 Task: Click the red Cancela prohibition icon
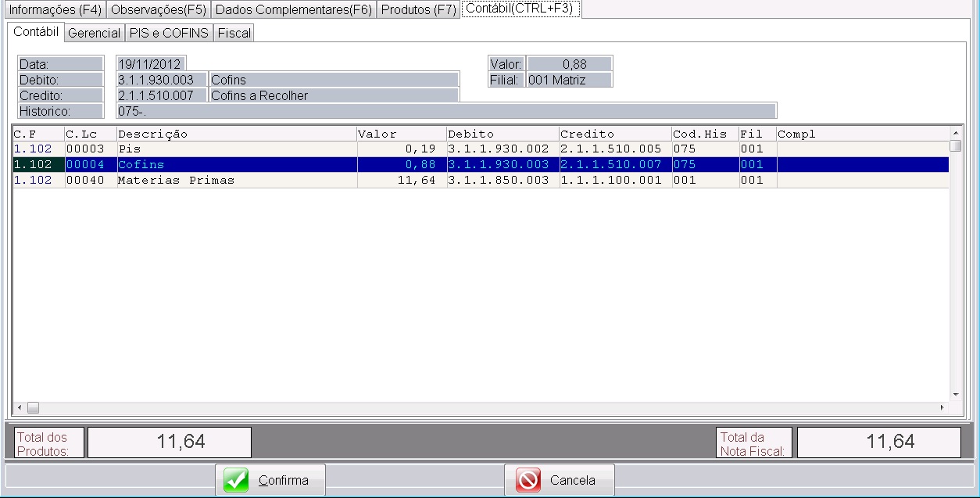[x=528, y=480]
